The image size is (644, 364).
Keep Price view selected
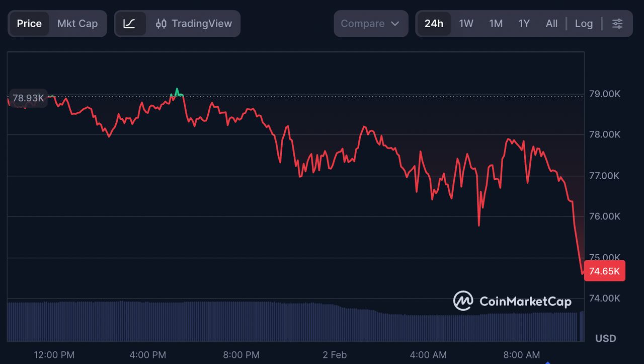tap(29, 23)
